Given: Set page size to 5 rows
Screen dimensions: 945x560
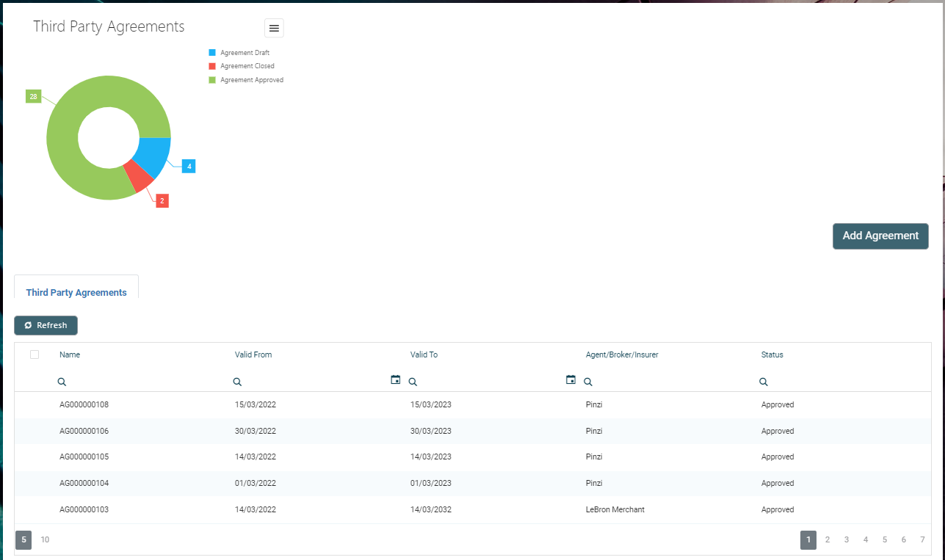Looking at the screenshot, I should pyautogui.click(x=23, y=540).
